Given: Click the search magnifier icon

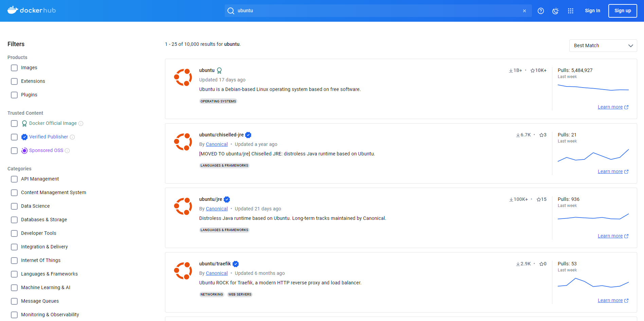Looking at the screenshot, I should [x=231, y=11].
